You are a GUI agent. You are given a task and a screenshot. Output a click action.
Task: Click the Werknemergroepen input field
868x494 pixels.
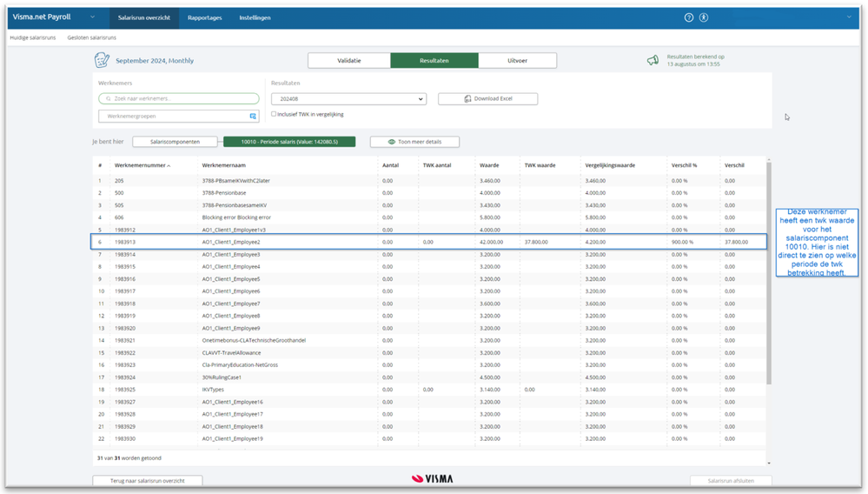point(179,117)
